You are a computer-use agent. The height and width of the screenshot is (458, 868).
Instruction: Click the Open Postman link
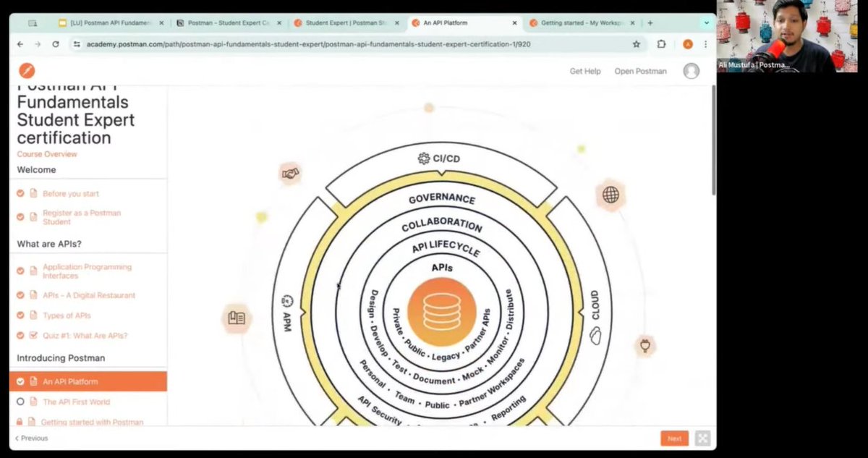640,71
